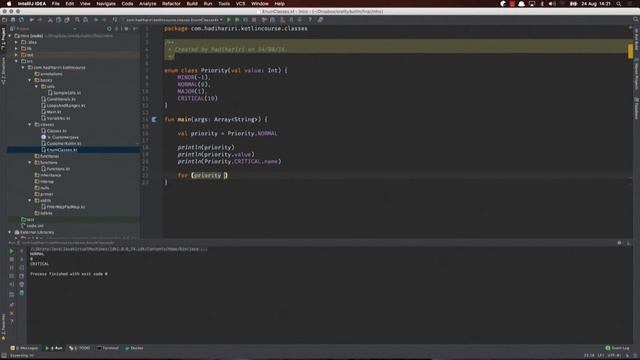Open the VCS menu
The width and height of the screenshot is (640, 360).
(x=240, y=4)
